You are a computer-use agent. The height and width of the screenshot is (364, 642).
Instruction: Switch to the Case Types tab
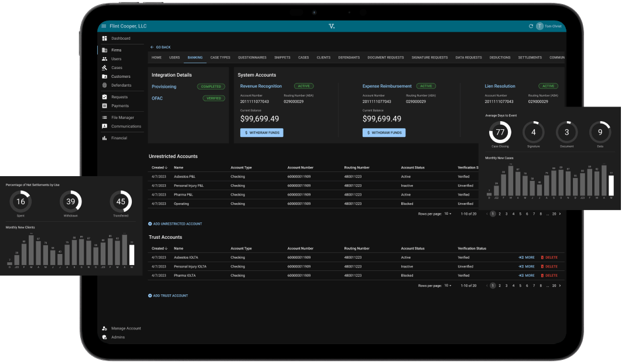coord(220,57)
